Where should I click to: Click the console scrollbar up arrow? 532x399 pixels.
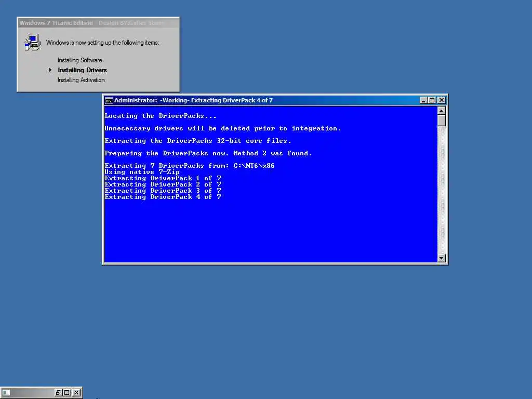pyautogui.click(x=441, y=111)
